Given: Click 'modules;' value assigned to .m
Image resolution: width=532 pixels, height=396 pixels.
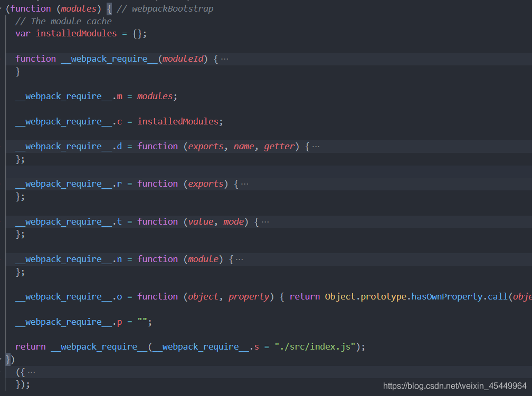Looking at the screenshot, I should (x=157, y=96).
